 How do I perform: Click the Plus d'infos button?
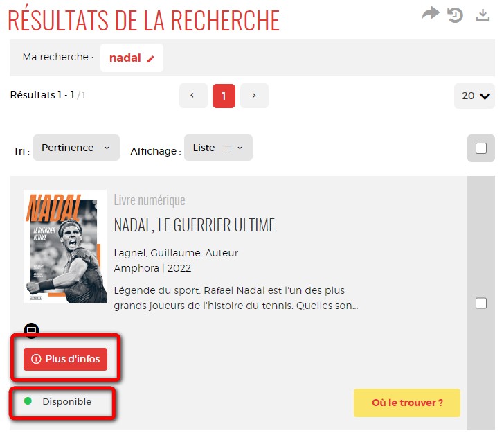point(65,359)
